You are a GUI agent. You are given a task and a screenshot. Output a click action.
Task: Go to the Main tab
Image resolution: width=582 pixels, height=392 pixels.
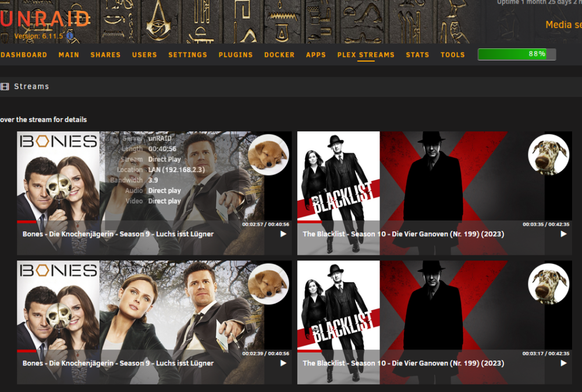69,55
